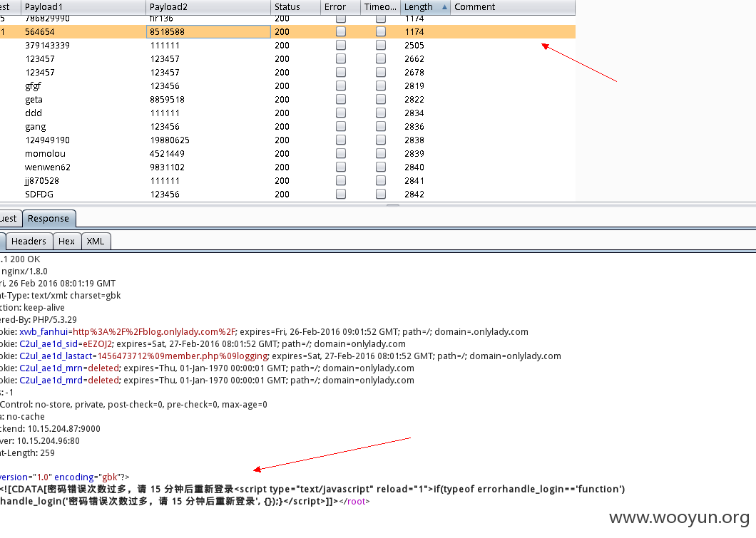Image resolution: width=756 pixels, height=538 pixels.
Task: Open the Hex view tab
Action: [66, 241]
